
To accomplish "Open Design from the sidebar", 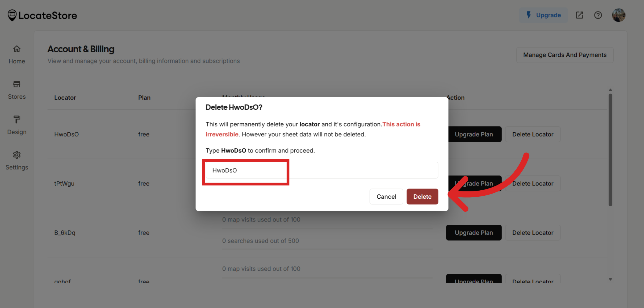I will [17, 125].
